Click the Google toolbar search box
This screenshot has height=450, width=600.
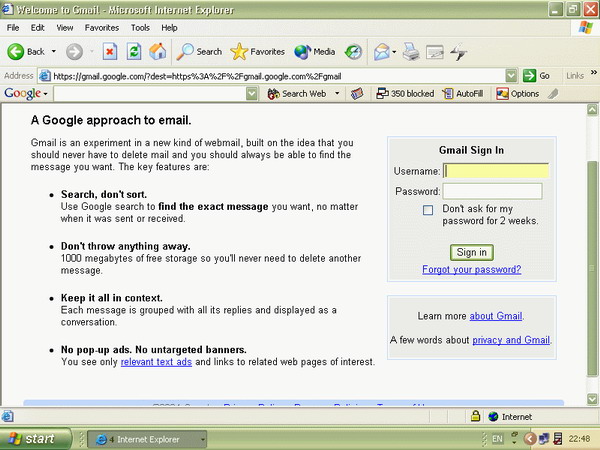[x=150, y=94]
